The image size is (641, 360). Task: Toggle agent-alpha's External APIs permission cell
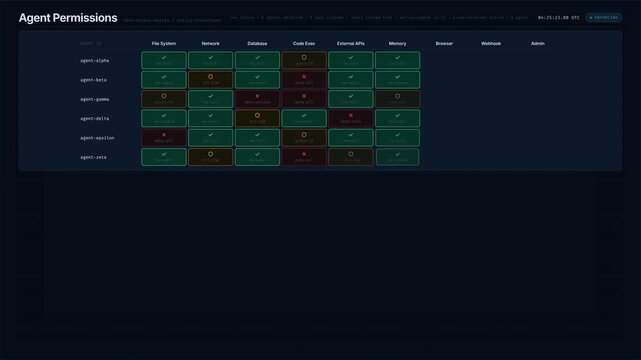[x=351, y=60]
